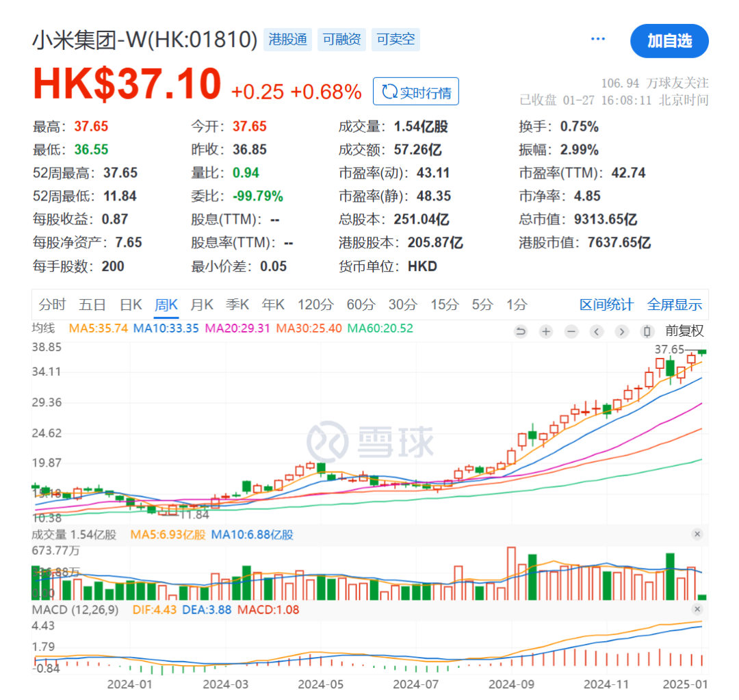Click the 港股市值 7637.65亿 value
739x700 pixels.
(619, 242)
